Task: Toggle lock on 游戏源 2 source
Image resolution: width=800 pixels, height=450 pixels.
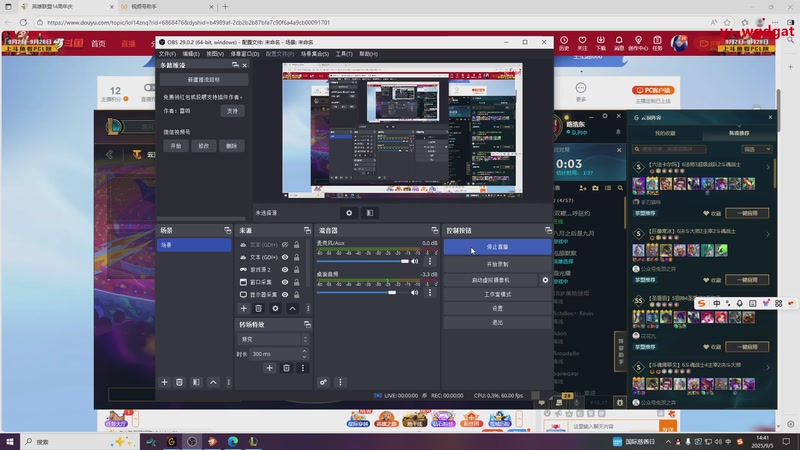Action: tap(296, 269)
